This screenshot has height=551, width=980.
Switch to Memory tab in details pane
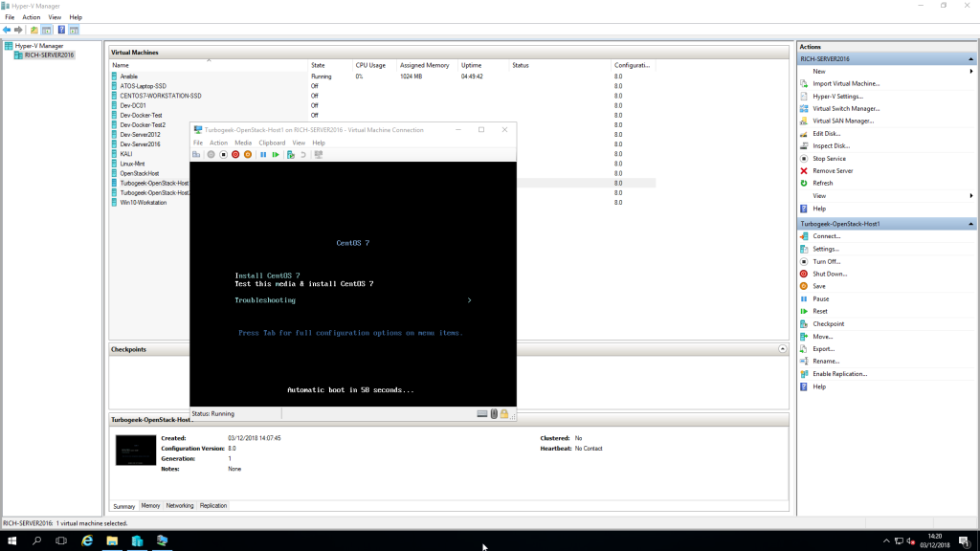[x=150, y=506]
